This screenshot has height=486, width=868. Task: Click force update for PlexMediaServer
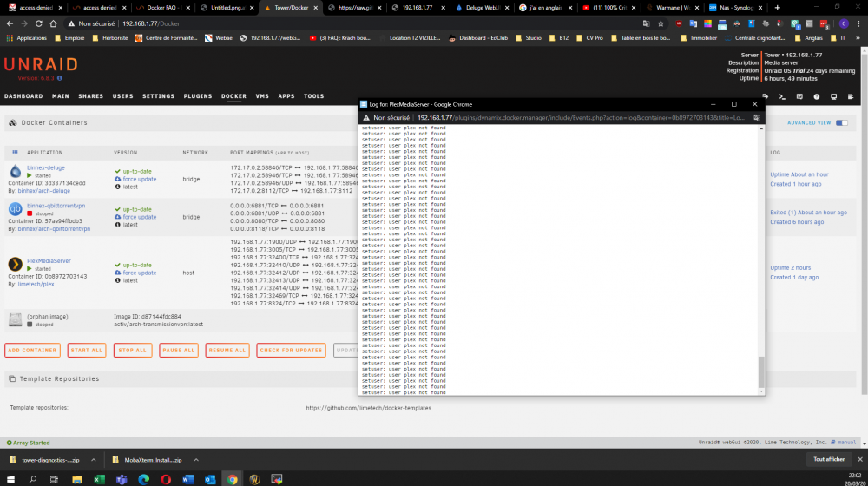click(x=140, y=273)
